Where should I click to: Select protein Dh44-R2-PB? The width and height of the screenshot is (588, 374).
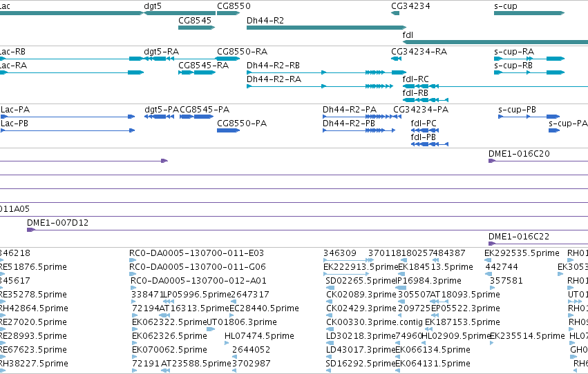point(349,124)
